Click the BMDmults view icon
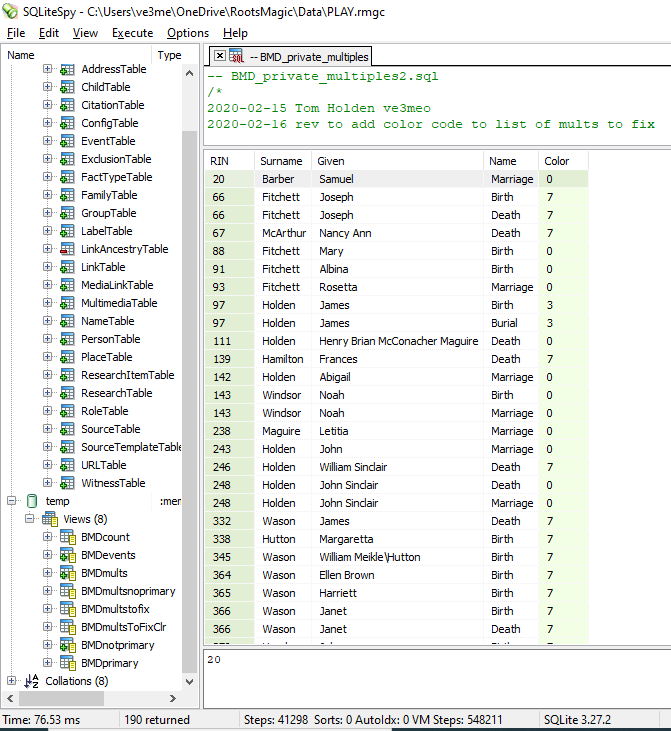This screenshot has width=671, height=731. point(68,573)
